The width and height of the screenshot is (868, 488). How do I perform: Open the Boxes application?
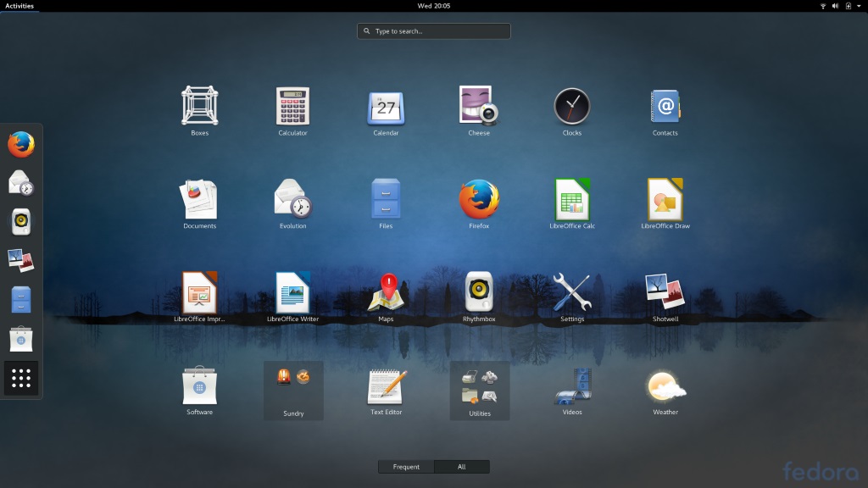pos(200,111)
